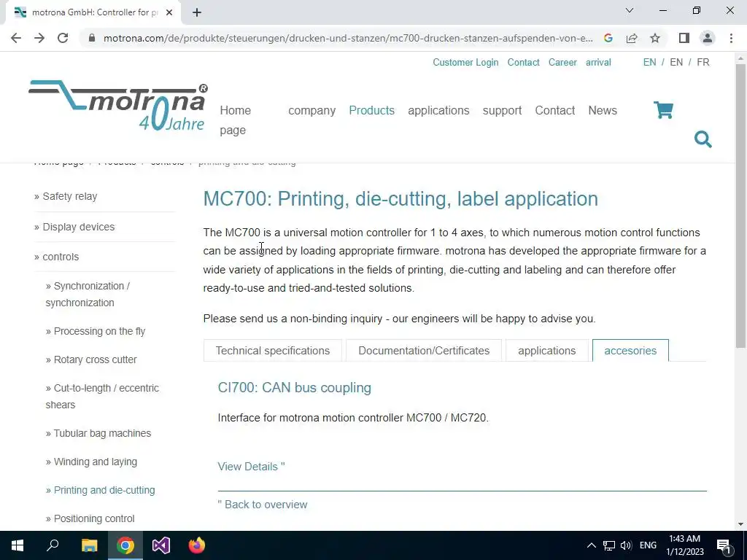This screenshot has width=747, height=560.
Task: Open the Products menu item
Action: coord(371,111)
